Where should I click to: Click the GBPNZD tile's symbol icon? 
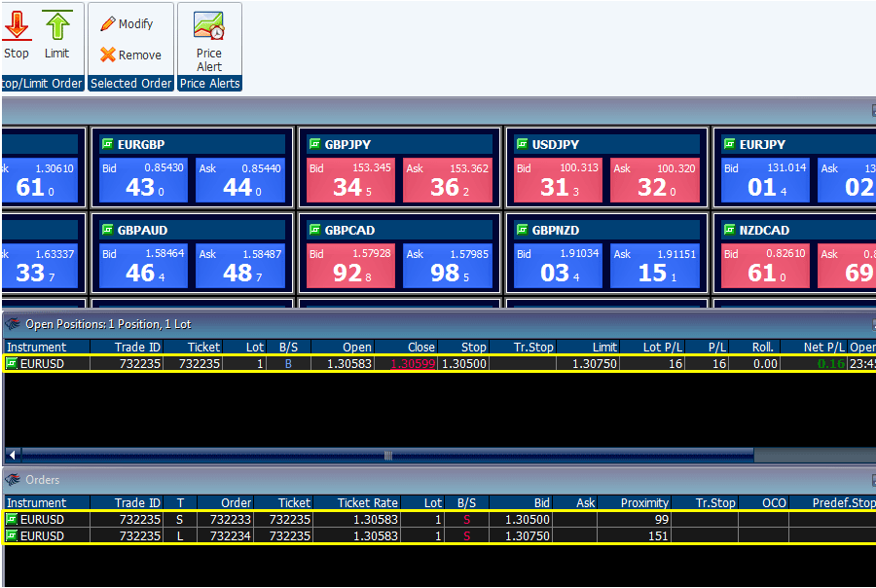coord(522,230)
